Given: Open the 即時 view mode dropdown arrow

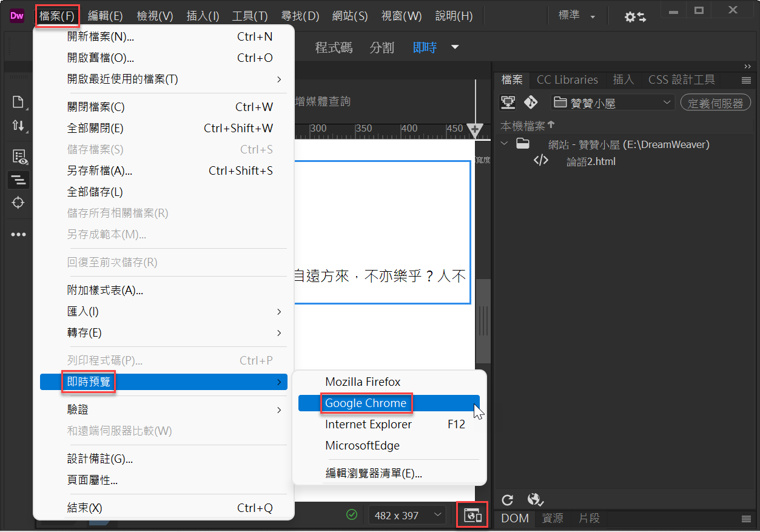Looking at the screenshot, I should 455,47.
